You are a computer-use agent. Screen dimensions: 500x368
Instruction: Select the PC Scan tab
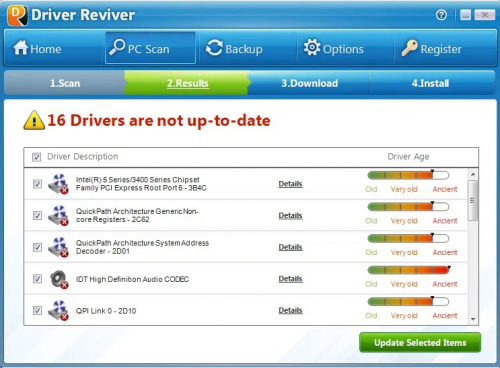click(150, 48)
